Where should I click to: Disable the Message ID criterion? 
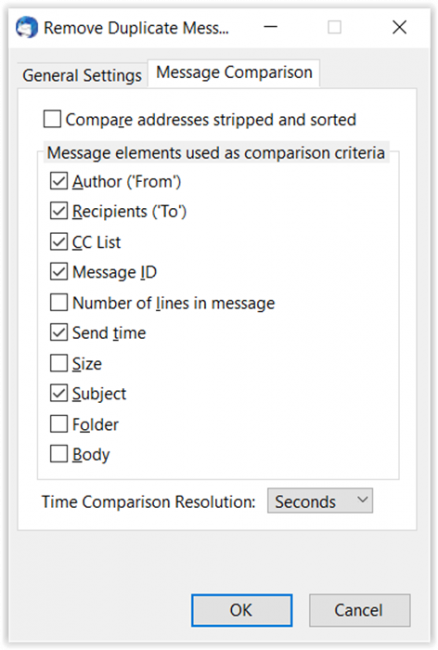(x=59, y=272)
